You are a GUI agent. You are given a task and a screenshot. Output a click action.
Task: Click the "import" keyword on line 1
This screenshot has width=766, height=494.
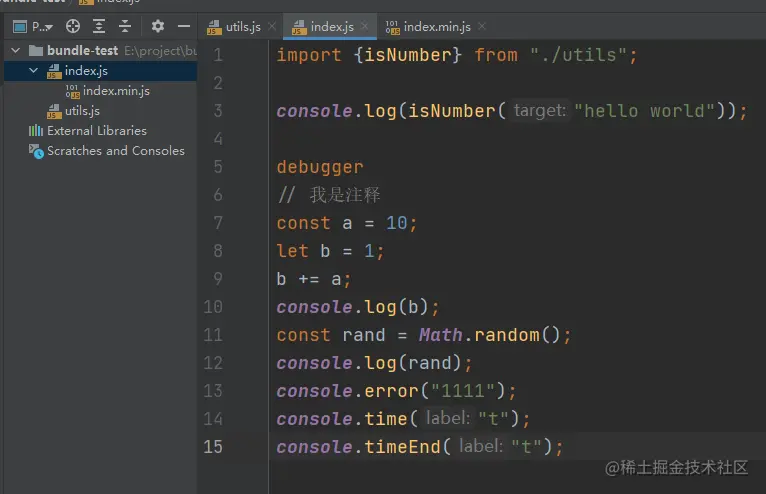click(x=309, y=55)
